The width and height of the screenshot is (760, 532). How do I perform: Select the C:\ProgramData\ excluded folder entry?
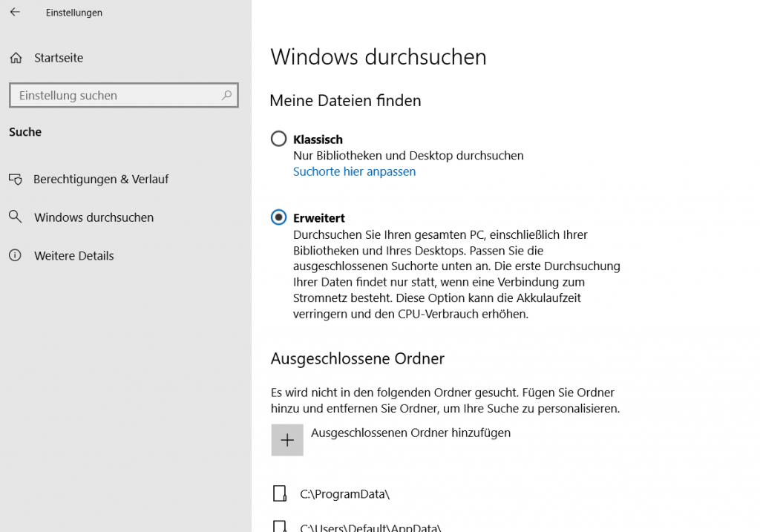pyautogui.click(x=344, y=494)
